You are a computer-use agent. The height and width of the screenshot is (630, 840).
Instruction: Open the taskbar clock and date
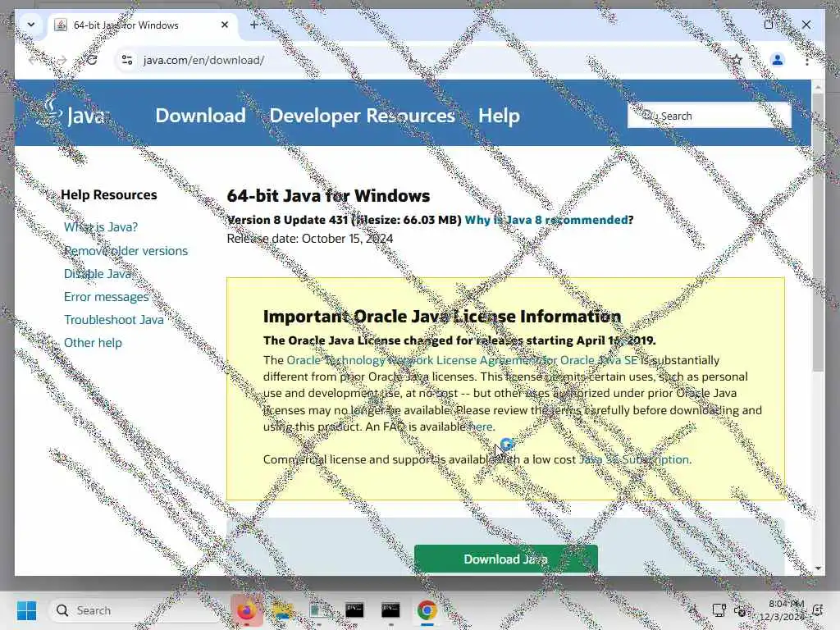[x=783, y=610]
